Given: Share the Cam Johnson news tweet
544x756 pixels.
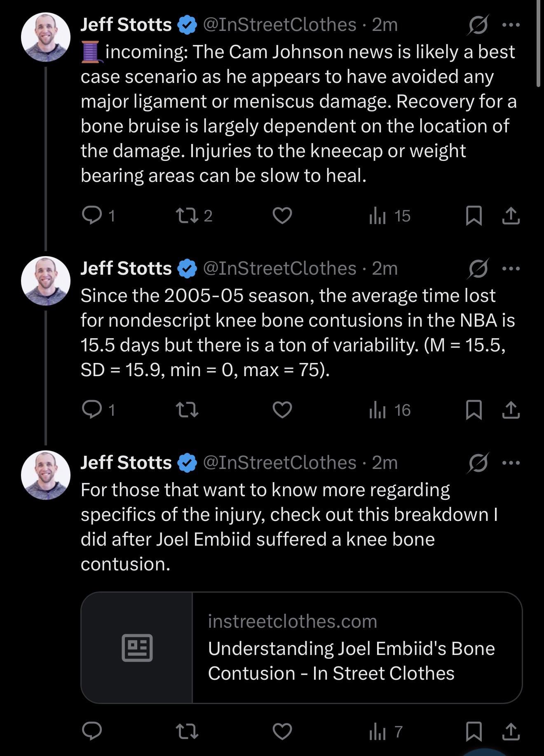Looking at the screenshot, I should pyautogui.click(x=511, y=215).
